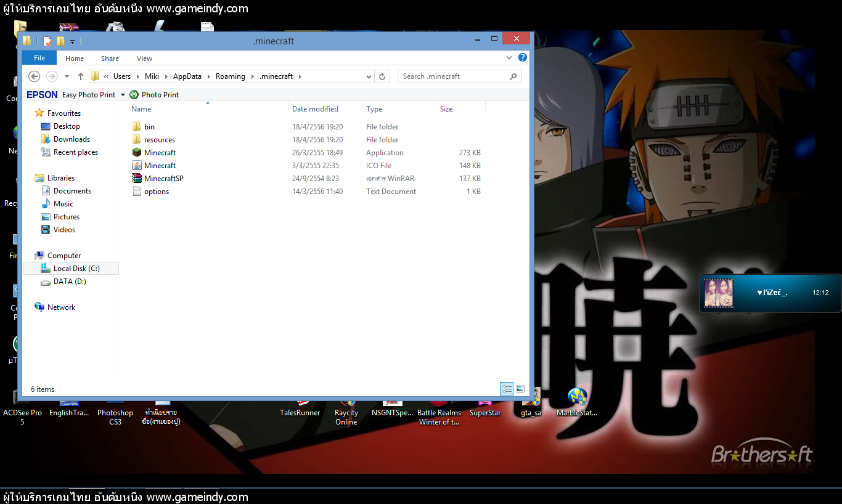The image size is (842, 504).
Task: Open the resources folder icon
Action: (x=137, y=139)
